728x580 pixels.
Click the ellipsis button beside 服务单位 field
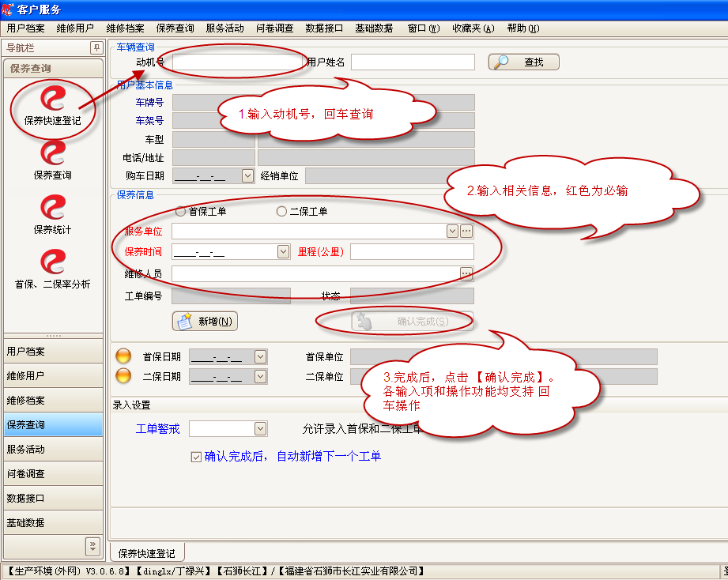tap(466, 231)
